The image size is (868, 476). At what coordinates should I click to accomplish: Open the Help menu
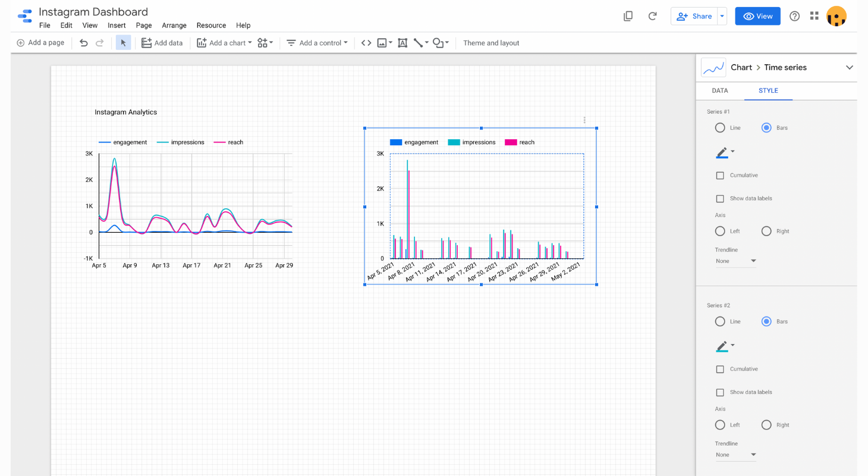pyautogui.click(x=243, y=26)
